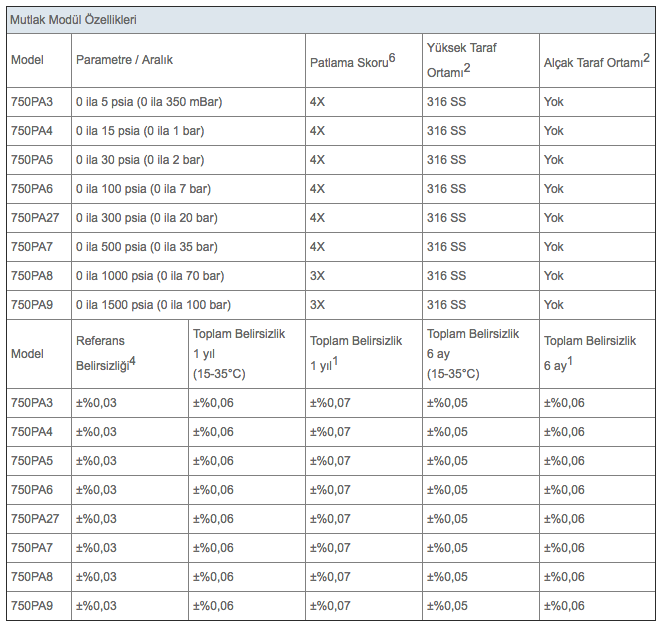The width and height of the screenshot is (662, 627).
Task: Select '0 ila 100 psia (0 ila 7 bar)'
Action: click(x=143, y=189)
